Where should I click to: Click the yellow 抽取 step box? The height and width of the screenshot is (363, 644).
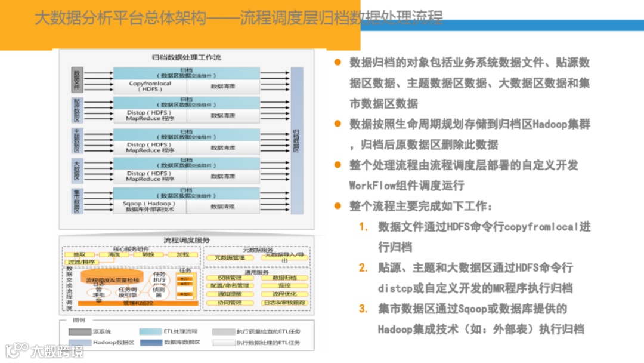(x=80, y=255)
